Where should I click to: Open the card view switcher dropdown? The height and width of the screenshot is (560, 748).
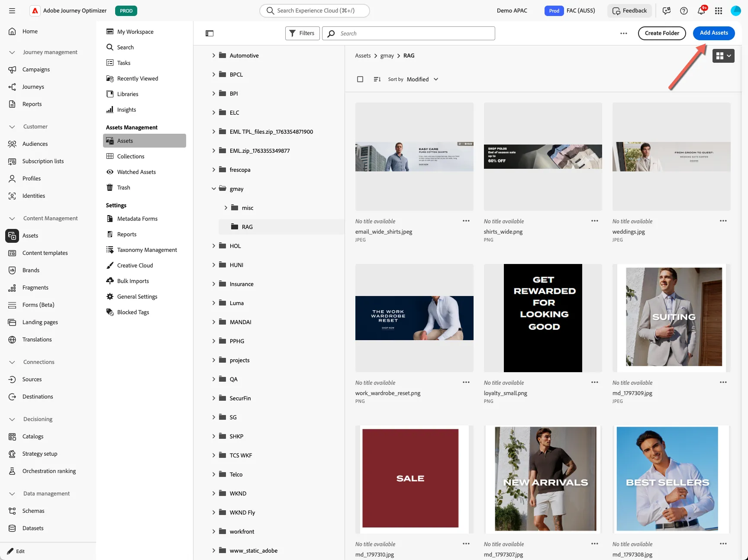point(723,56)
